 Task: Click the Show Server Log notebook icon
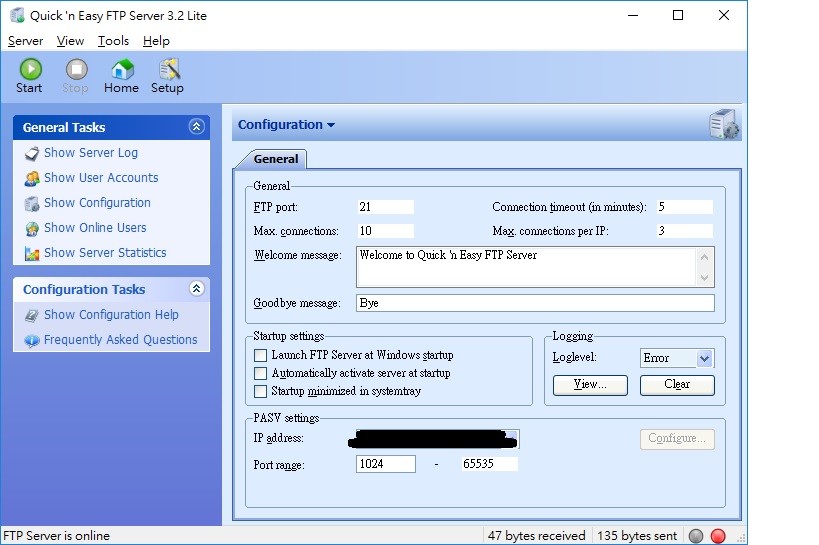(32, 154)
